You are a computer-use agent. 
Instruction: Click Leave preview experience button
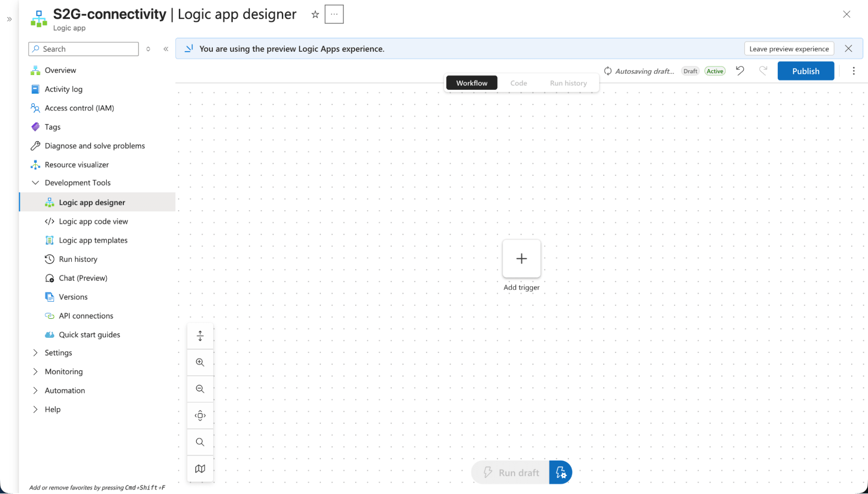(789, 49)
